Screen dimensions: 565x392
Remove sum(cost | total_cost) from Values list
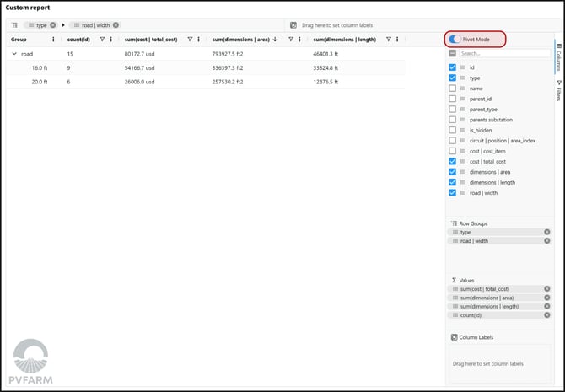[546, 288]
